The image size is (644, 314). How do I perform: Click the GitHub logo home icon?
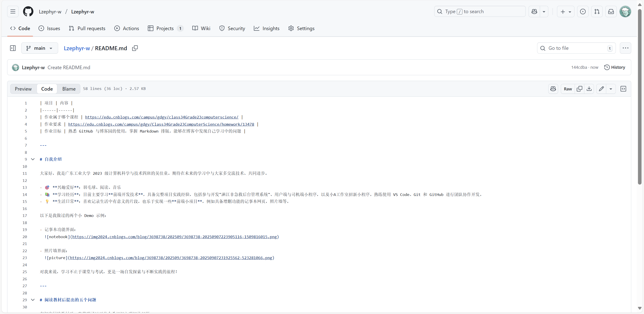(28, 11)
